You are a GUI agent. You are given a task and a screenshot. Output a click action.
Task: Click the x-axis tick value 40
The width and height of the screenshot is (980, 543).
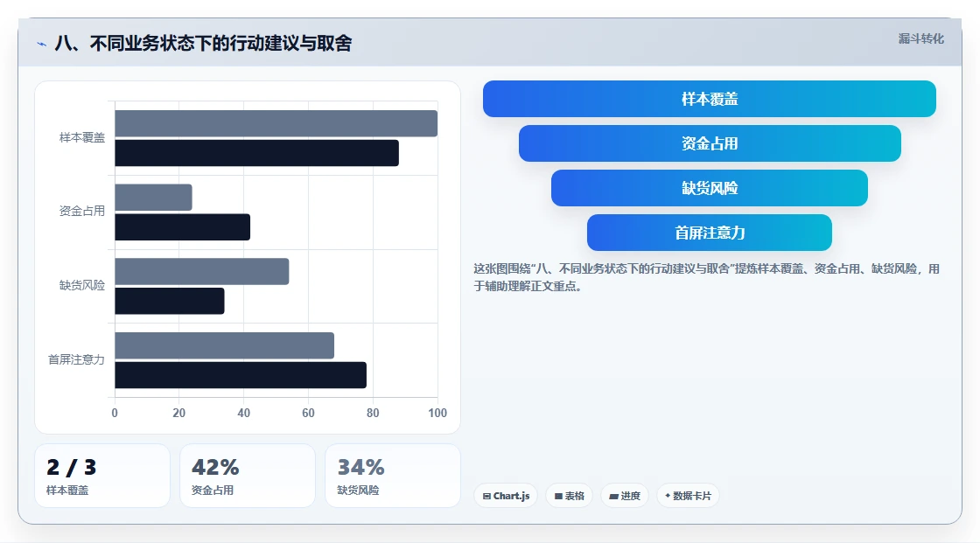pos(244,413)
